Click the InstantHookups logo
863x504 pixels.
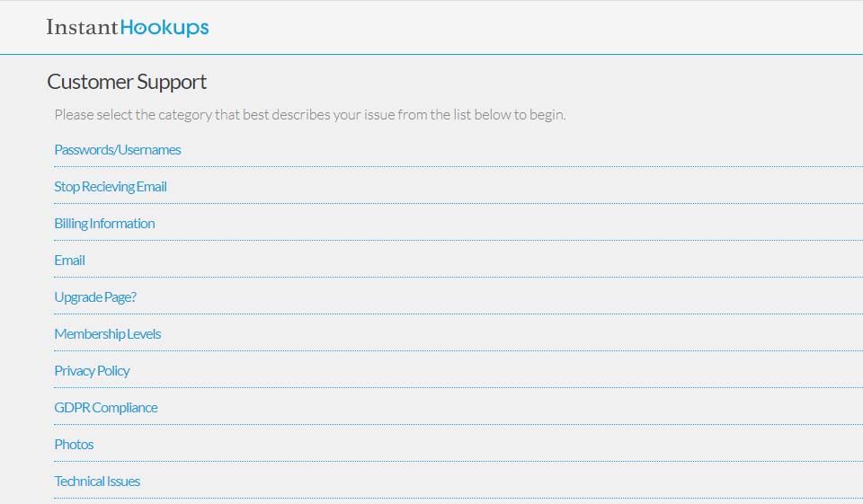[x=128, y=27]
